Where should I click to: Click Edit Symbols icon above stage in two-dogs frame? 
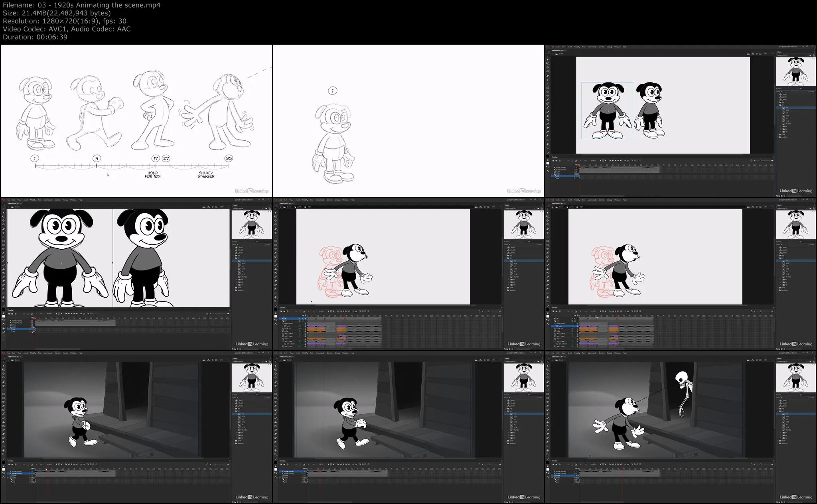point(753,54)
